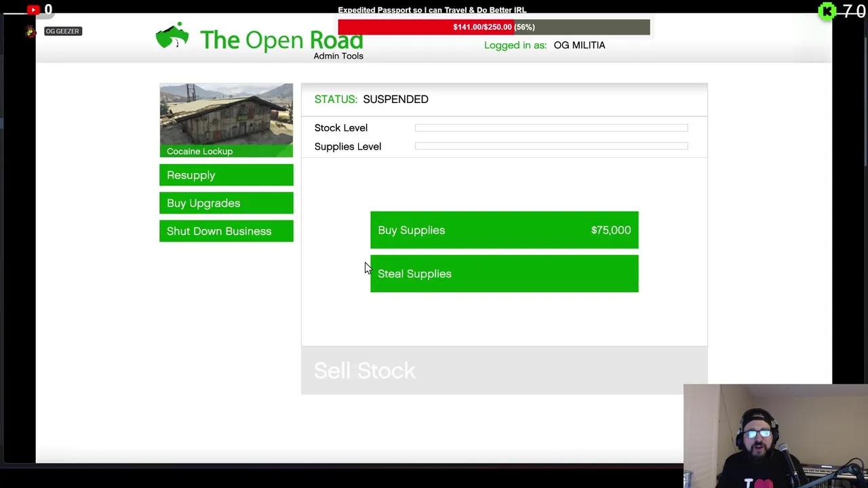Click the Stock Level label
Image resolution: width=868 pixels, height=488 pixels.
[x=340, y=127]
